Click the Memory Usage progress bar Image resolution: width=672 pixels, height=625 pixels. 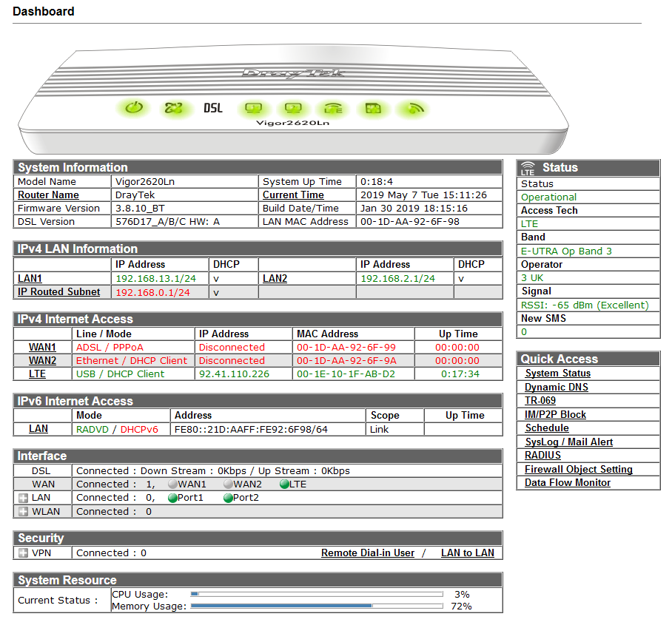316,607
